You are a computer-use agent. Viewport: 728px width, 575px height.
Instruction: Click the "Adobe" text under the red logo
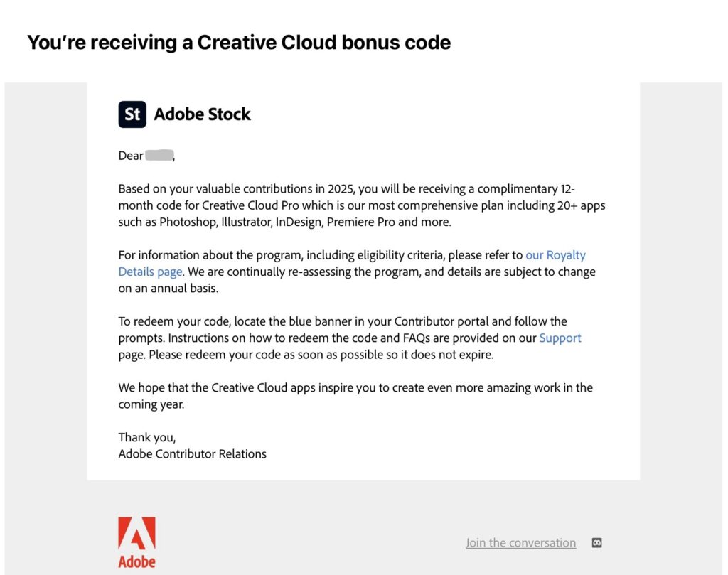pos(136,561)
